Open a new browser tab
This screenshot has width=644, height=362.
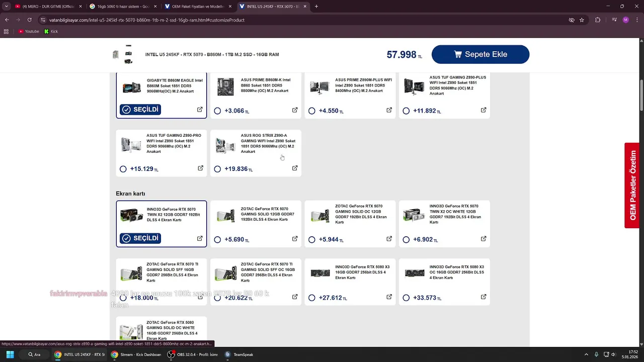[316, 6]
